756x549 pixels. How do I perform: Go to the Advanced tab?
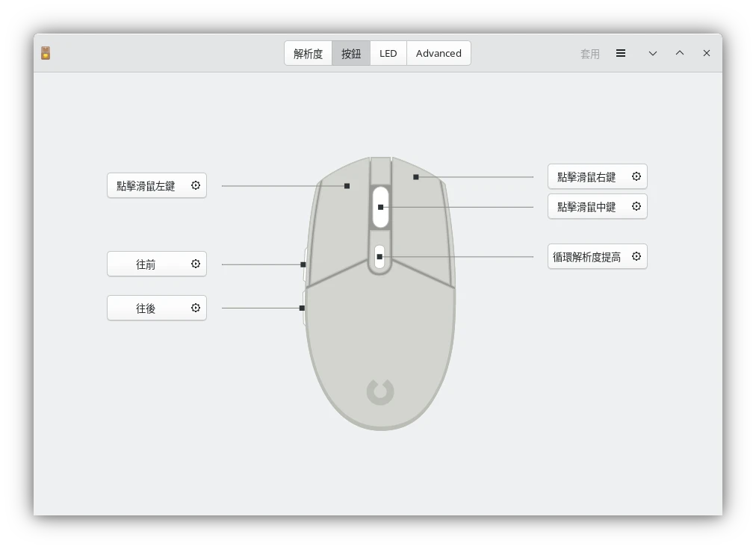click(x=439, y=53)
